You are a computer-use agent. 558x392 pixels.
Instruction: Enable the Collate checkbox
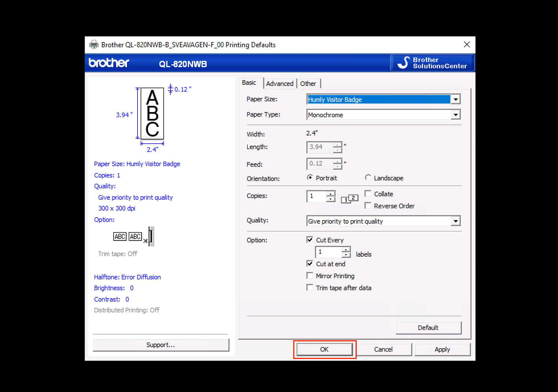click(368, 194)
